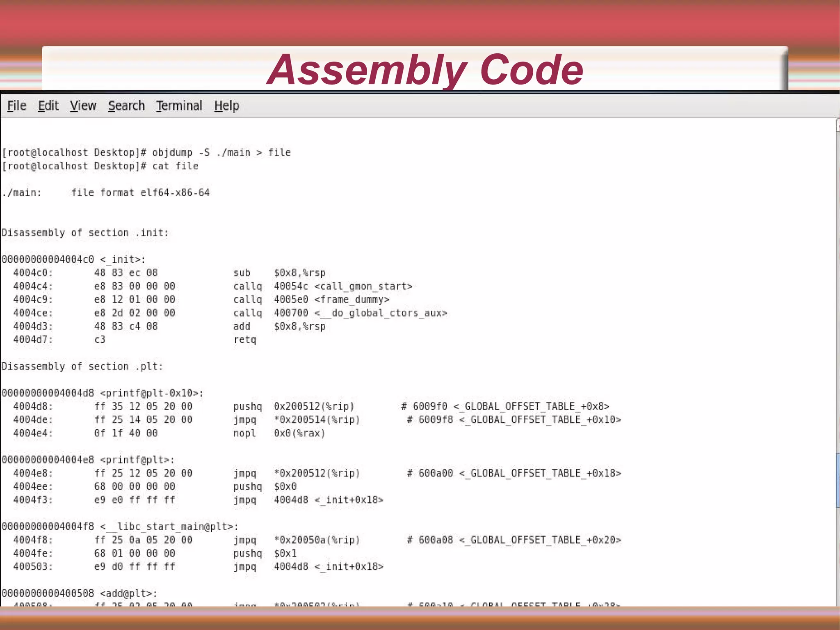Click 'file format elf64-x86-64' text
Image resolution: width=840 pixels, height=630 pixels.
pyautogui.click(x=140, y=192)
